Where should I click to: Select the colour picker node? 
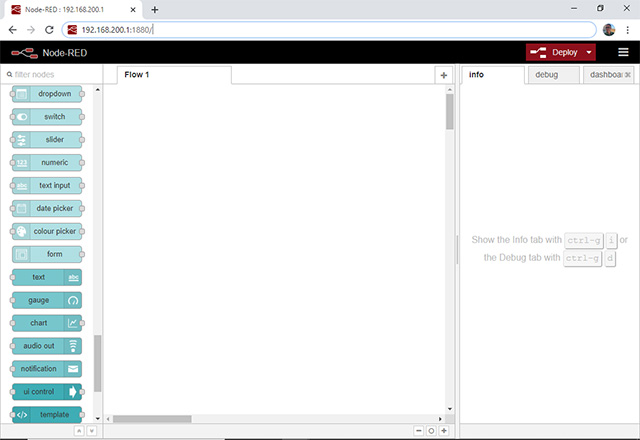[x=46, y=231]
